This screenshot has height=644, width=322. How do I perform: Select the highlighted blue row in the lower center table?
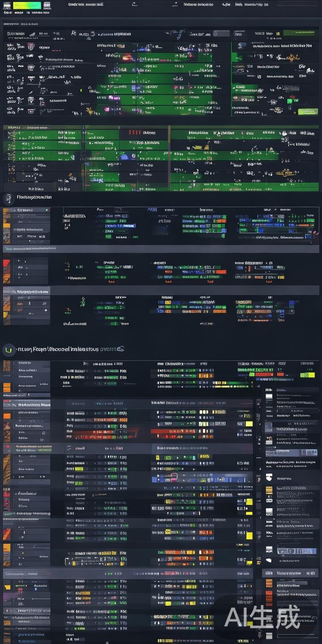coord(201,479)
